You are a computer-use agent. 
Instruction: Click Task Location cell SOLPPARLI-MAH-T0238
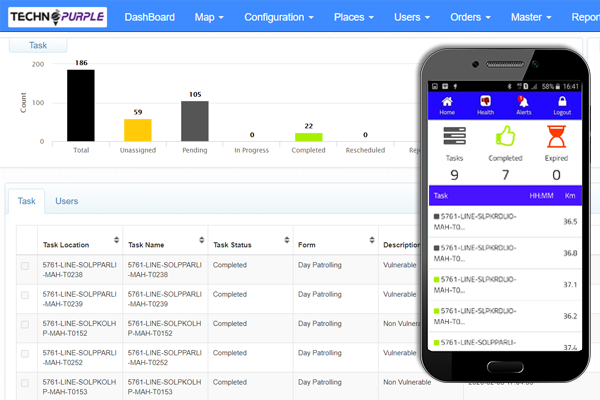pyautogui.click(x=80, y=269)
